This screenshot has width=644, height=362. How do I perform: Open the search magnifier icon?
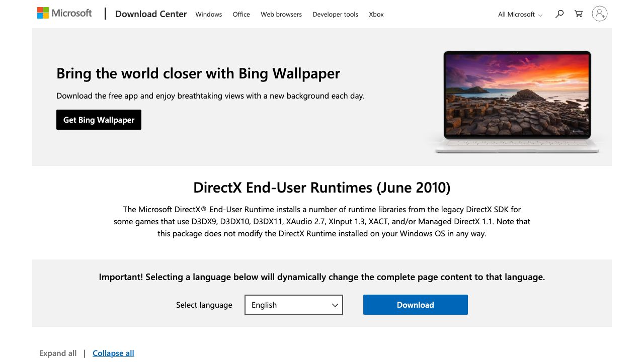coord(559,14)
